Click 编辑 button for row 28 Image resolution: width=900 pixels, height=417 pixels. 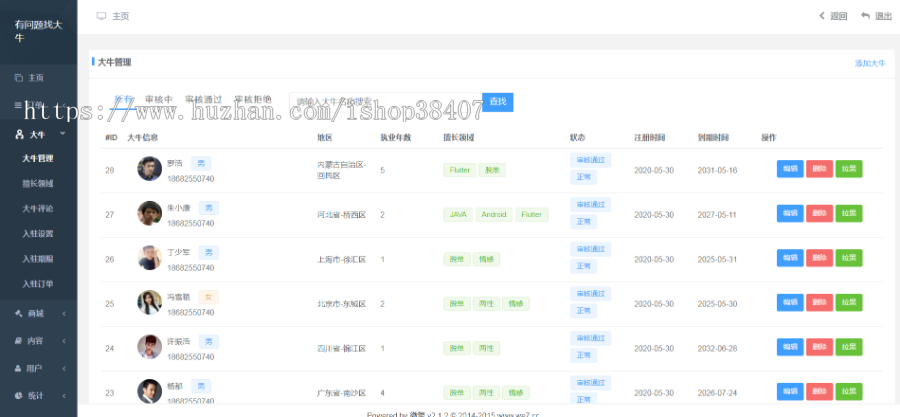[790, 169]
